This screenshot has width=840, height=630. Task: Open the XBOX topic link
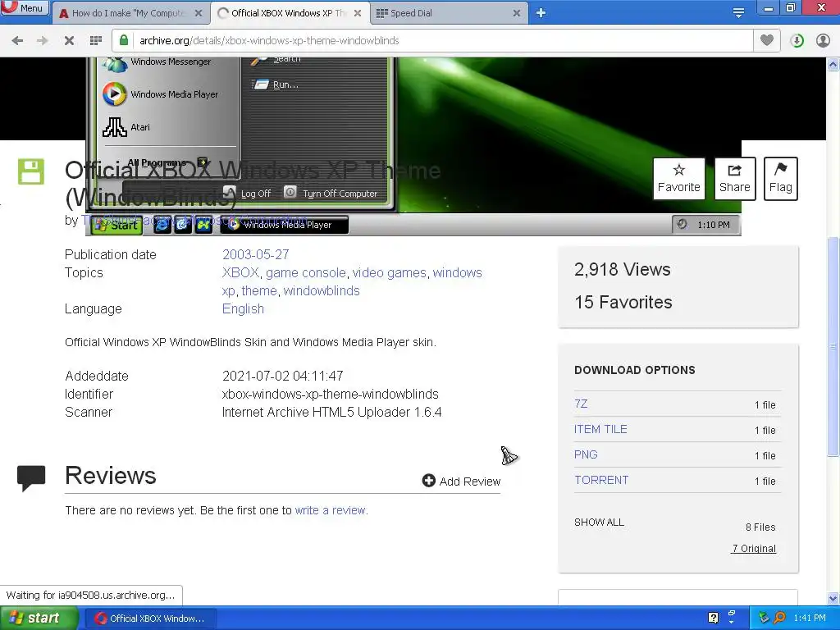[240, 272]
